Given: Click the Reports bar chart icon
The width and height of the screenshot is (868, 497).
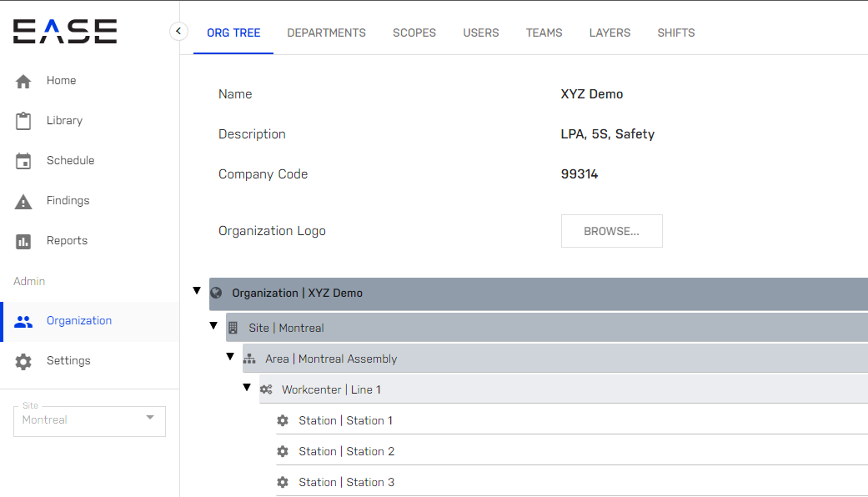Looking at the screenshot, I should 23,241.
